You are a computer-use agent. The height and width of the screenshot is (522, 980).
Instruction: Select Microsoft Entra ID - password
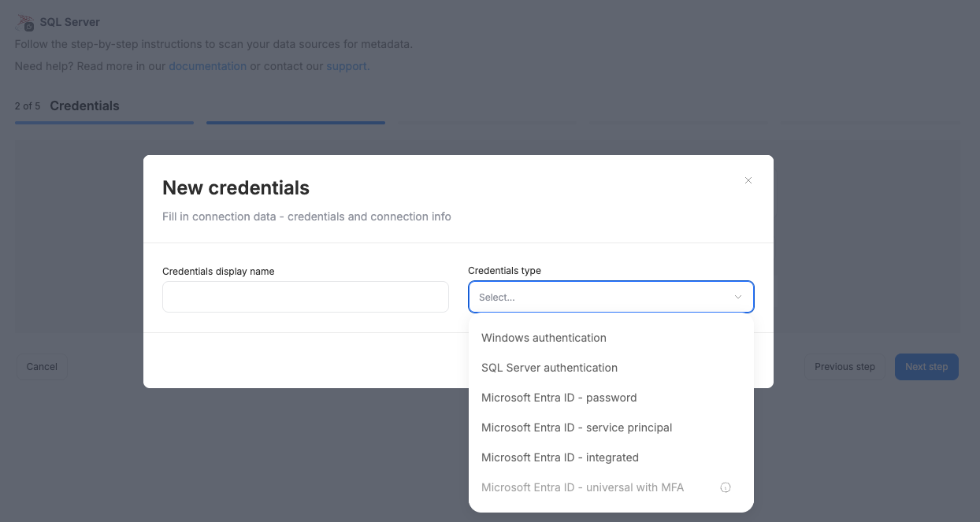coord(611,398)
